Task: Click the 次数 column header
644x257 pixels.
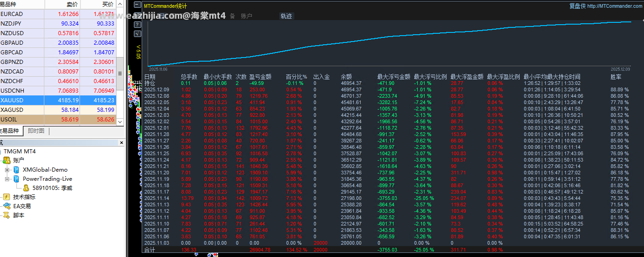Action: point(241,77)
